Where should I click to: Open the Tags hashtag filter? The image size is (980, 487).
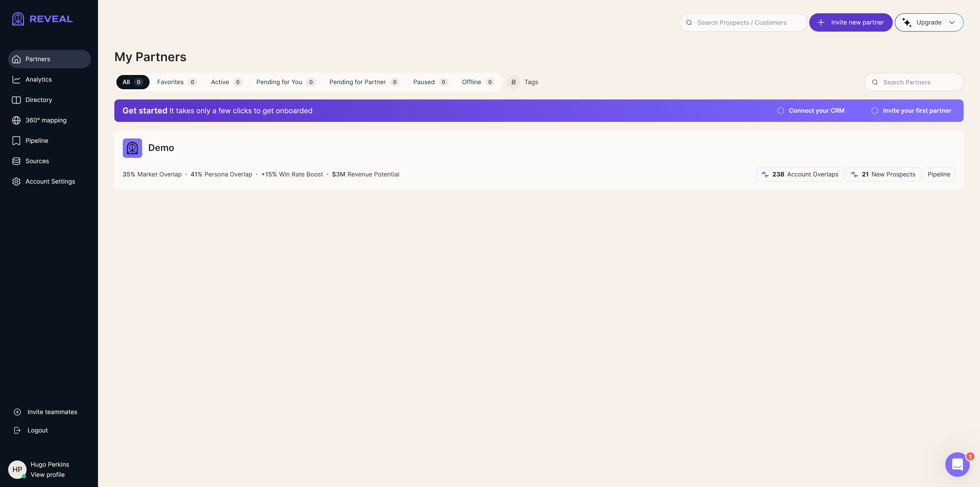tap(513, 82)
